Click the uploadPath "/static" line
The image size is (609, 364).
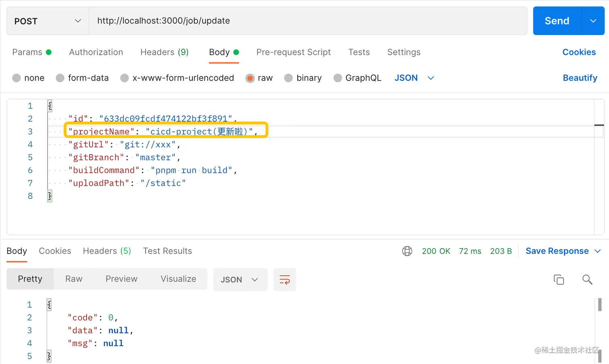coord(127,183)
